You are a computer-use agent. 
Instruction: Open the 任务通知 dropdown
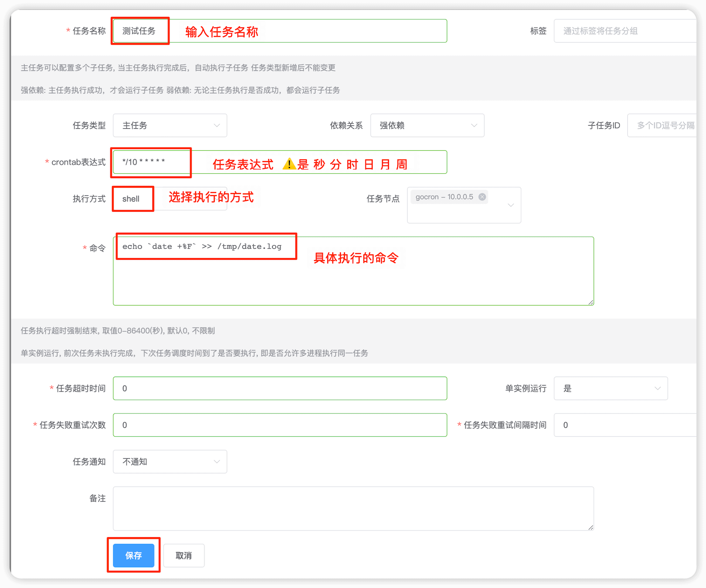pyautogui.click(x=170, y=461)
